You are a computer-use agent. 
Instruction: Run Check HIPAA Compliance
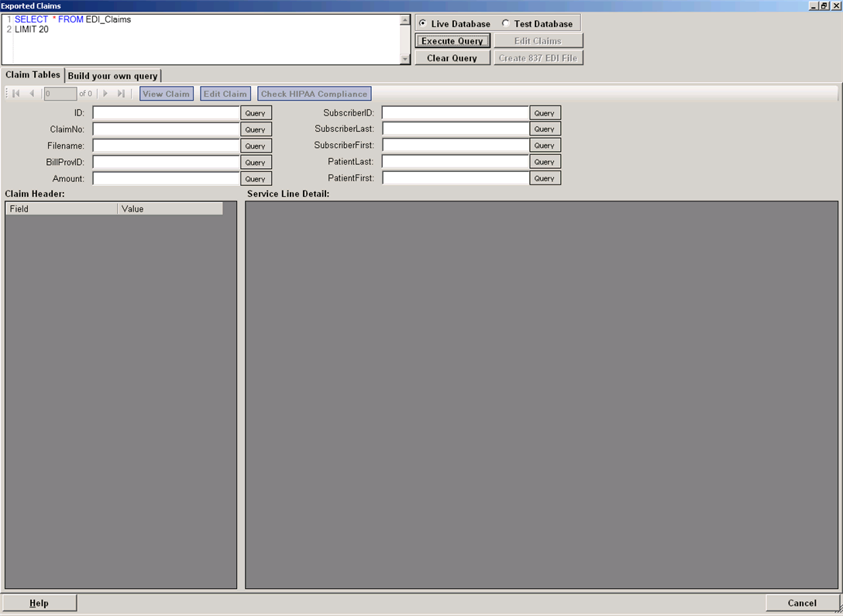coord(314,93)
